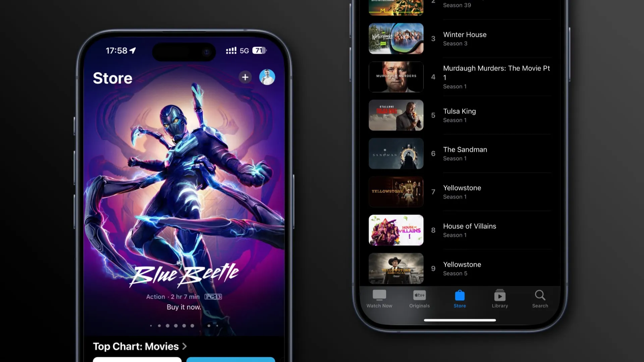Tap the add content plus icon
This screenshot has width=644, height=362.
245,77
